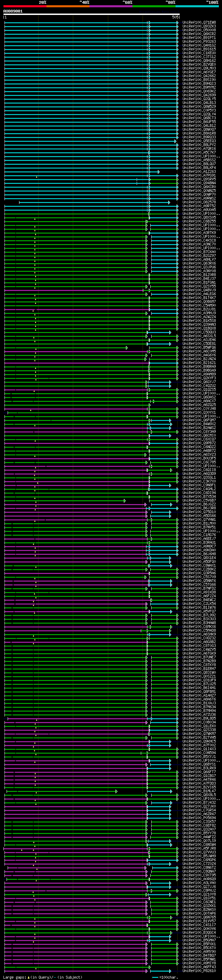Select the UniRef100_Q6BYS1 label

(x=199, y=764)
